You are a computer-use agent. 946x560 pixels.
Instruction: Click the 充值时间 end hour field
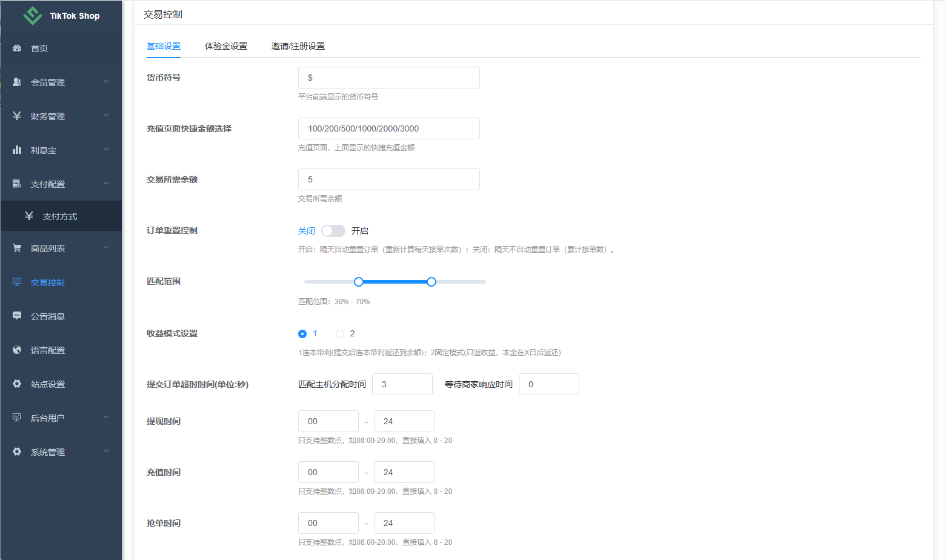pyautogui.click(x=404, y=472)
